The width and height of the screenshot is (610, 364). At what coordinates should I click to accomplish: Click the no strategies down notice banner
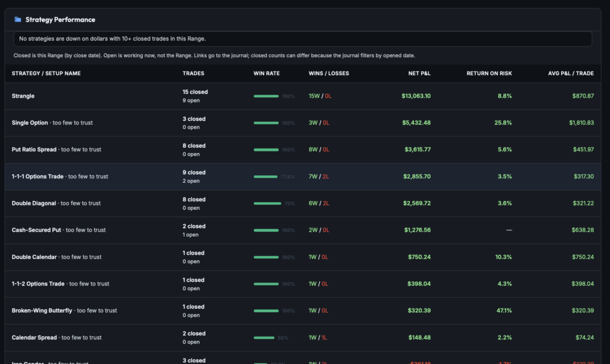(x=303, y=39)
